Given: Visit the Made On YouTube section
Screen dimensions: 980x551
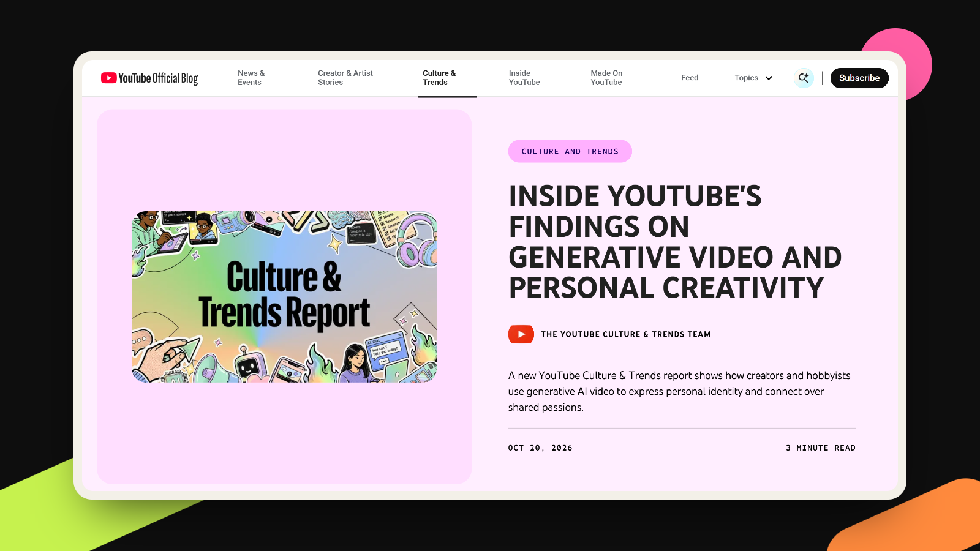Looking at the screenshot, I should pyautogui.click(x=606, y=78).
